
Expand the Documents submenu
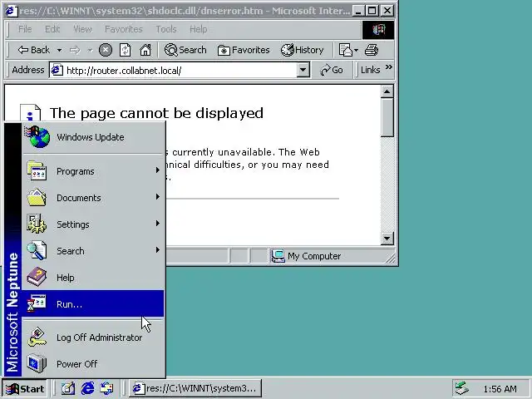coord(93,198)
